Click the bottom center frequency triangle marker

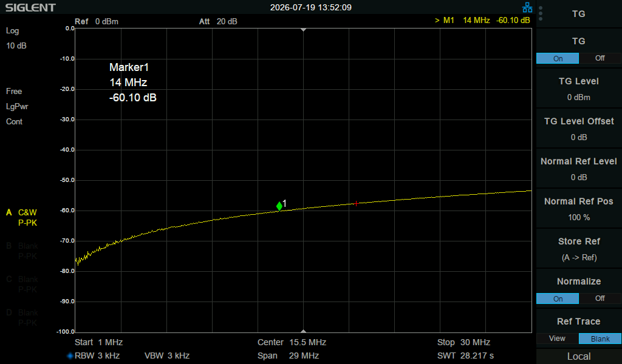[304, 331]
